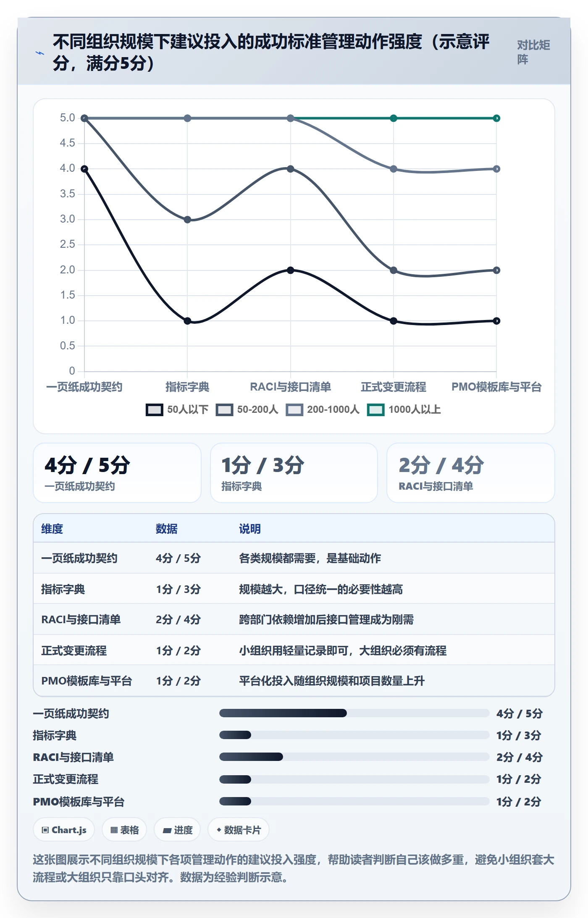588x918 pixels.
Task: Toggle the 50人以下 legend series
Action: 177,409
